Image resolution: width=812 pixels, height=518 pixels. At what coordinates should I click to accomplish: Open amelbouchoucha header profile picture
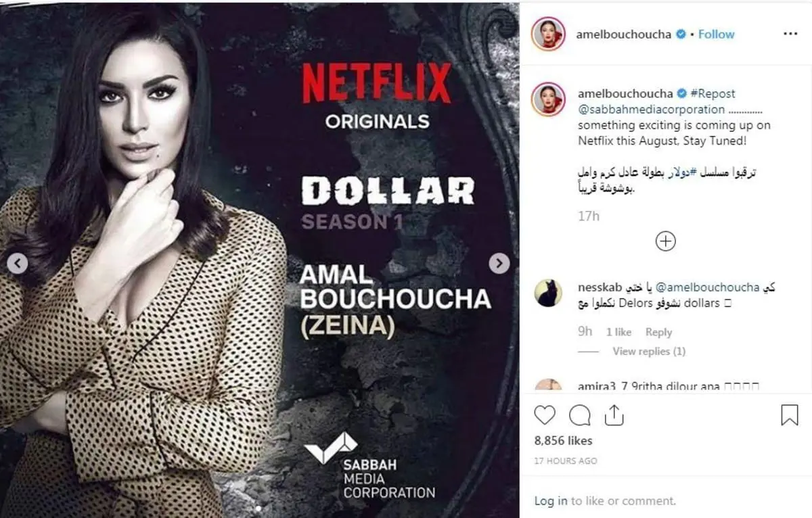point(547,34)
